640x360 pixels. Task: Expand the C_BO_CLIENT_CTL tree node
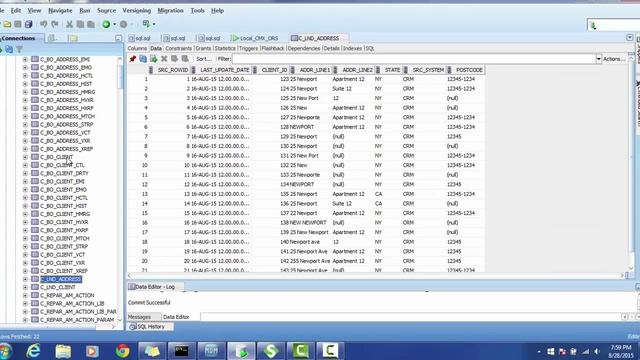click(25, 165)
